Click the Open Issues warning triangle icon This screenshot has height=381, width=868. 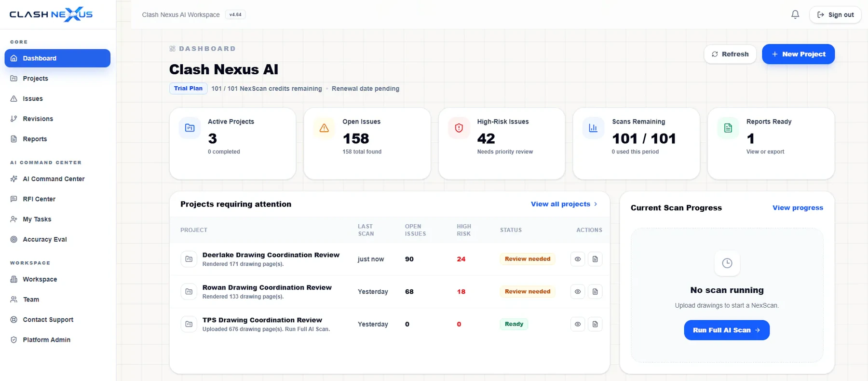(x=324, y=128)
